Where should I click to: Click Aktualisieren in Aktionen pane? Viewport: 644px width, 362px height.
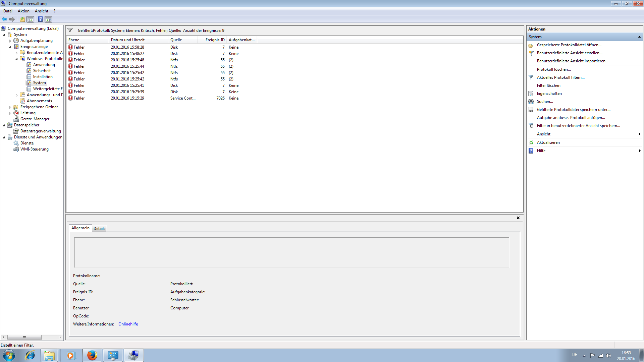pyautogui.click(x=548, y=142)
